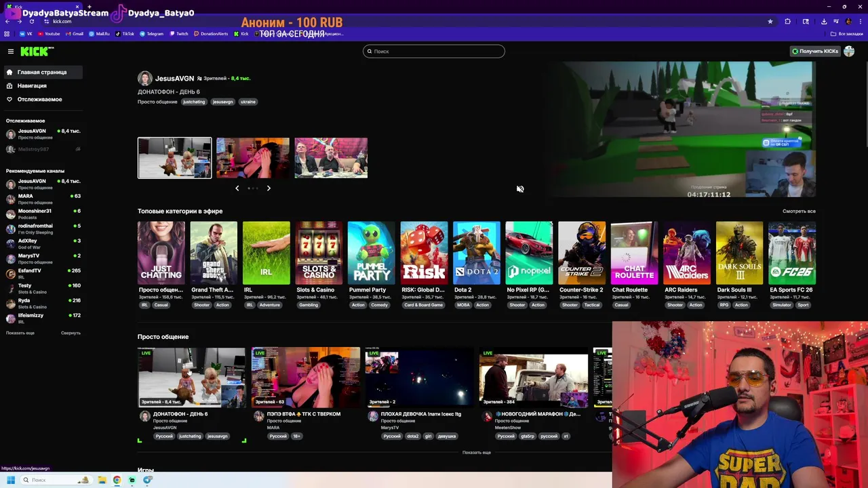
Task: Open the 'Просто общение' section heading
Action: pos(163,337)
